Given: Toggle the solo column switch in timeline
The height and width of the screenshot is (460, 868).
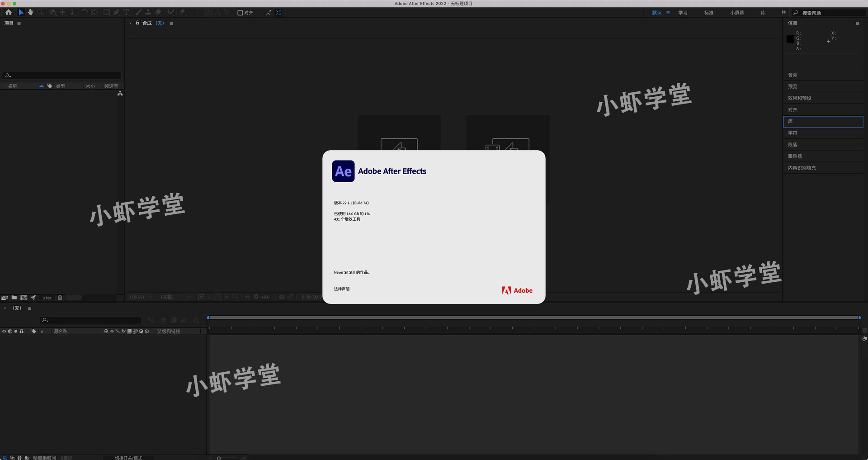Looking at the screenshot, I should tap(16, 332).
